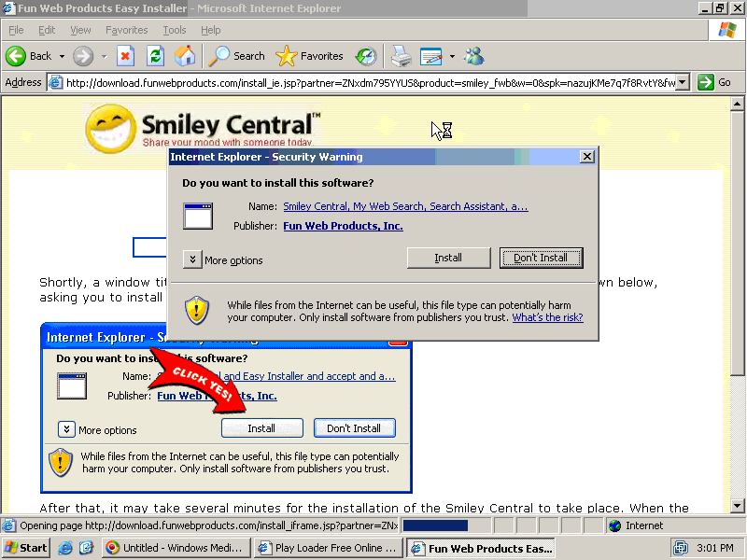
Task: Click Install in the Security Warning dialog
Action: point(448,258)
